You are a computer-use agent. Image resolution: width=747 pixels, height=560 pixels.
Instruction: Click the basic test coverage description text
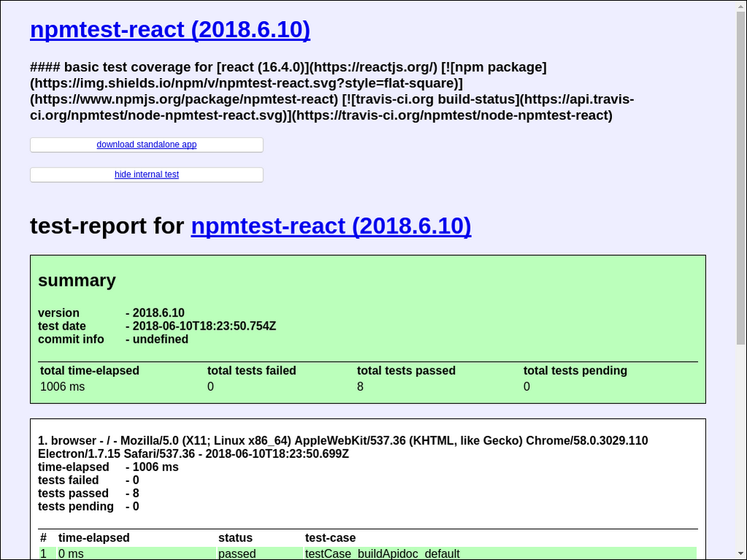[332, 91]
